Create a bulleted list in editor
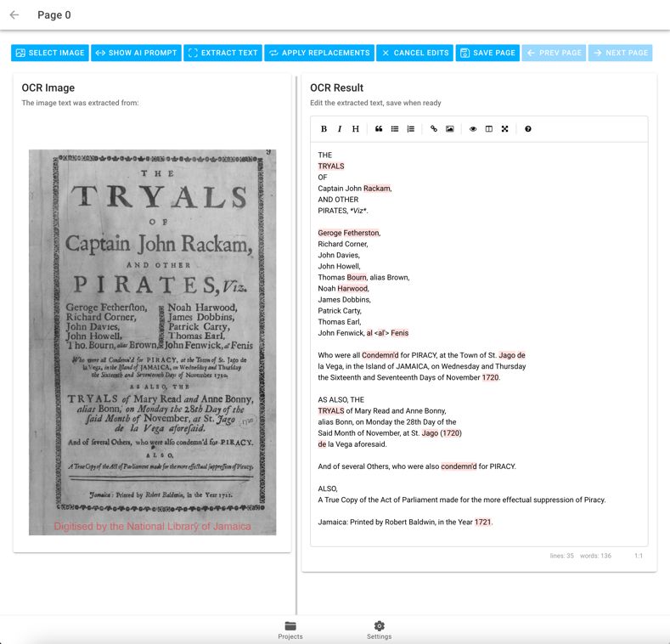This screenshot has height=644, width=670. [395, 129]
